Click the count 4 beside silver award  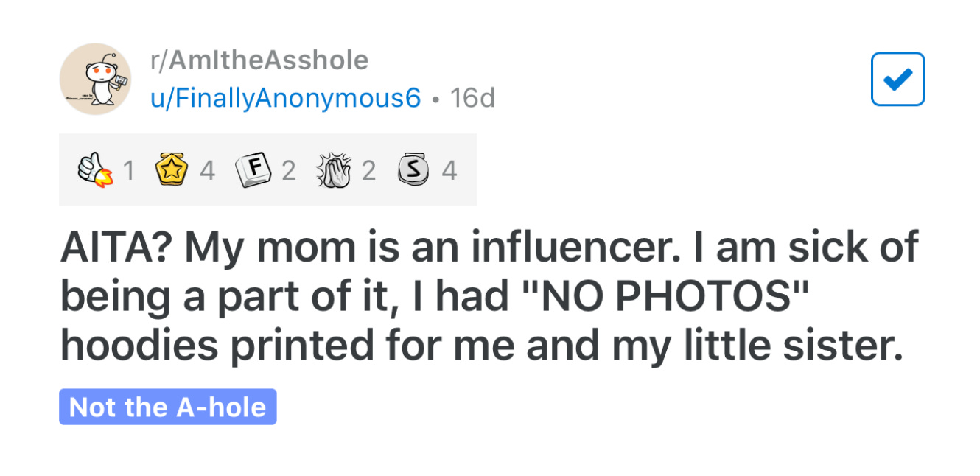point(449,171)
